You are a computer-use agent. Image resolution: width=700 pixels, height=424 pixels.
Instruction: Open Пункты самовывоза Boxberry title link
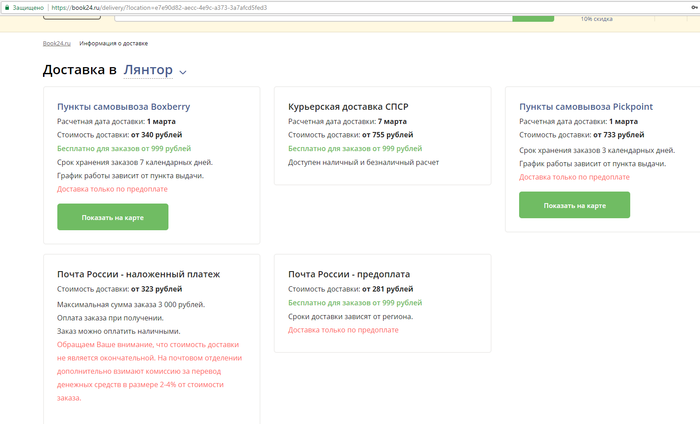tap(123, 106)
